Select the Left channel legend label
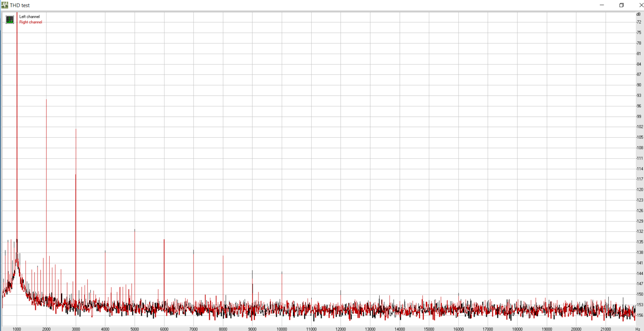Viewport: 644px width, 331px height. [x=30, y=17]
